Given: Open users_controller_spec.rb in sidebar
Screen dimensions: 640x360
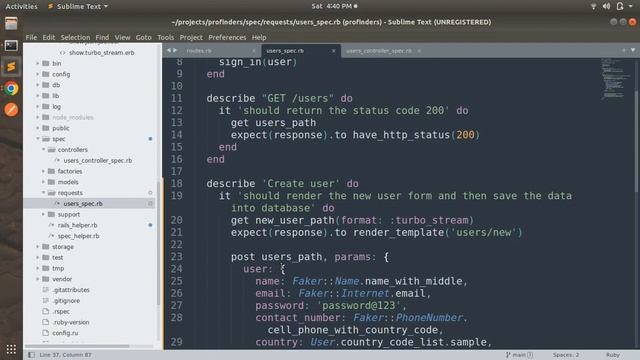Looking at the screenshot, I should click(98, 160).
